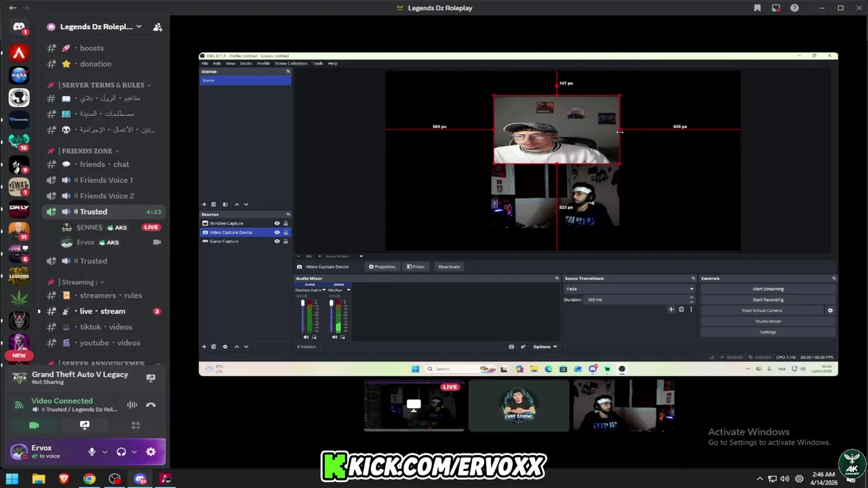Toggle visibility eye for Window Capture source

click(x=277, y=224)
